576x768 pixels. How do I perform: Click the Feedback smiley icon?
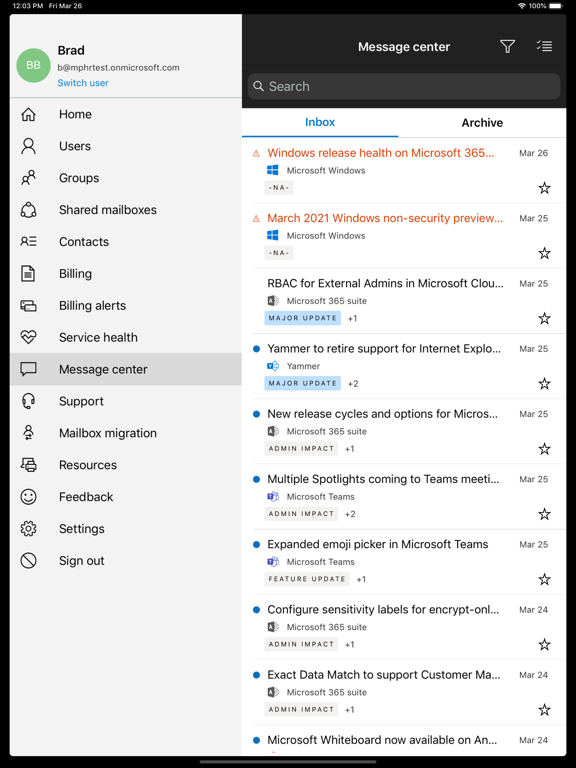[28, 497]
